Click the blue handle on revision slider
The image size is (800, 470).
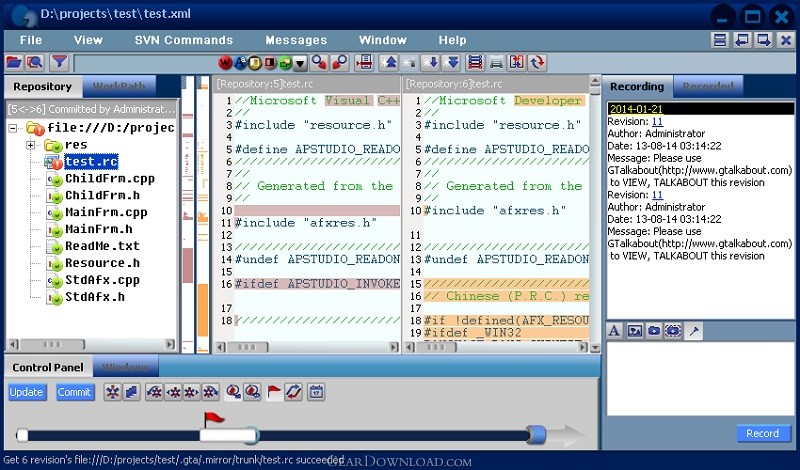(537, 434)
